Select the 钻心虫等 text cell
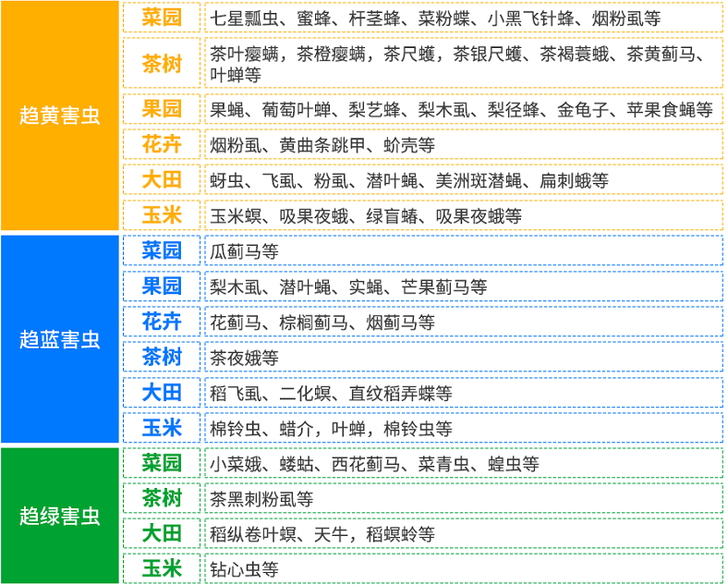The width and height of the screenshot is (728, 585). (x=462, y=568)
